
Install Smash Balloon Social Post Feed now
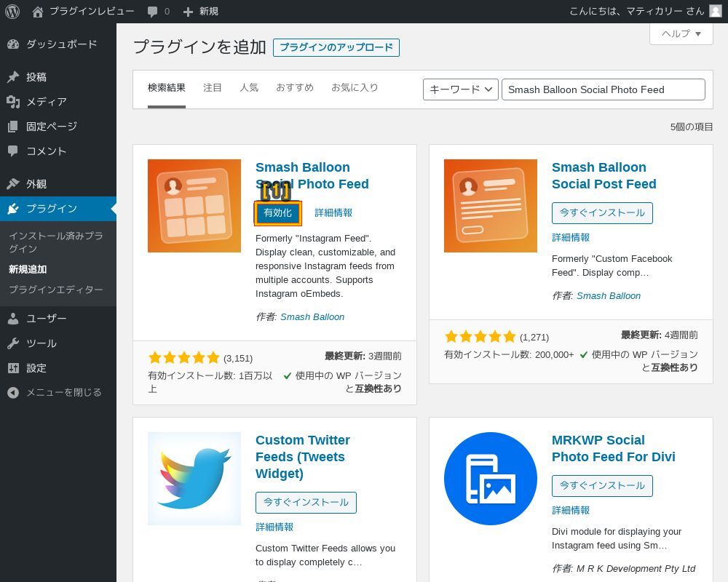point(602,213)
